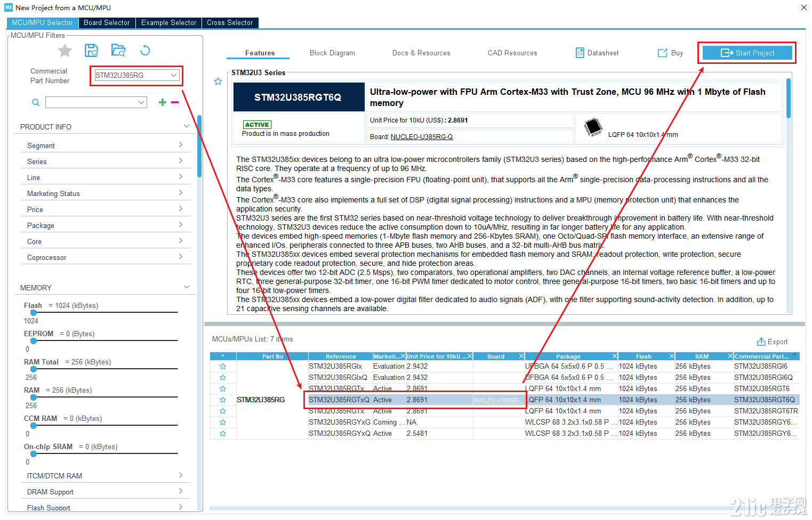Open the Docs & Resources tab
The height and width of the screenshot is (520, 812).
tap(421, 53)
